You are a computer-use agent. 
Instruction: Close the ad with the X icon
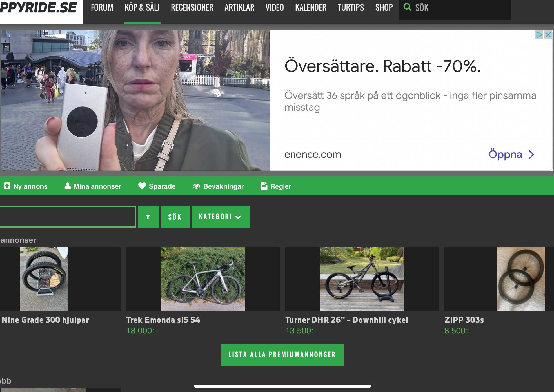[x=548, y=35]
